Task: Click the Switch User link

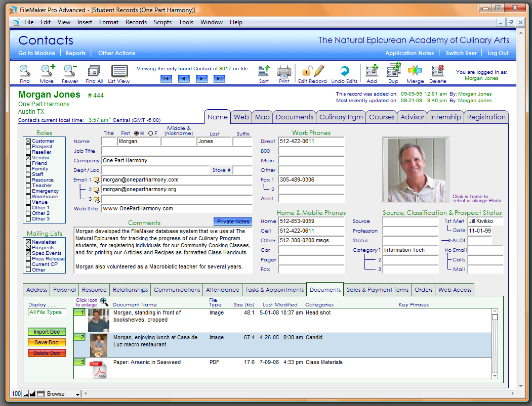Action: pyautogui.click(x=461, y=53)
